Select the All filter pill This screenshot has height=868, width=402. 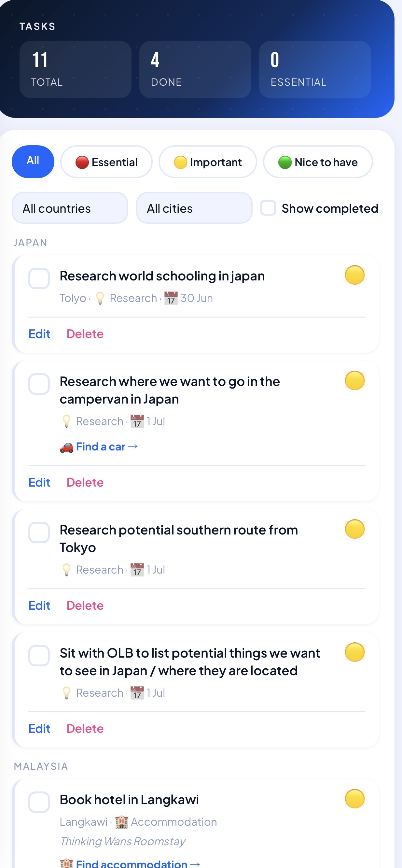(x=33, y=162)
